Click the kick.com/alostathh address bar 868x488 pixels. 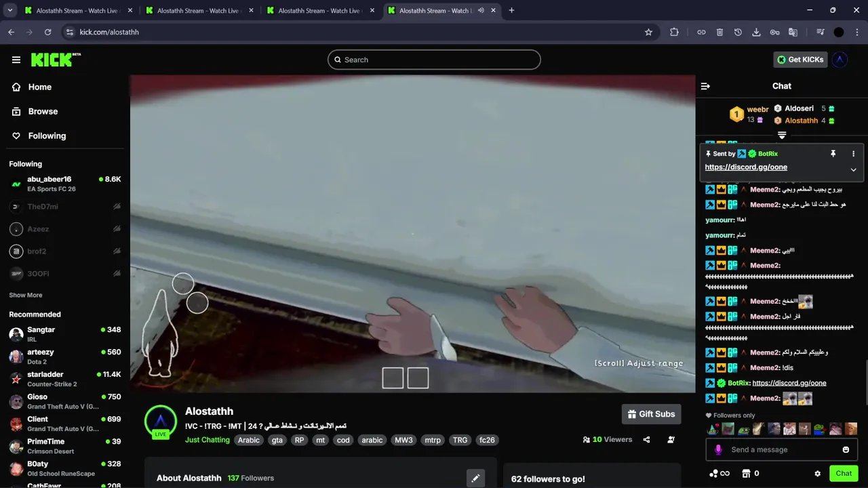[x=359, y=32]
